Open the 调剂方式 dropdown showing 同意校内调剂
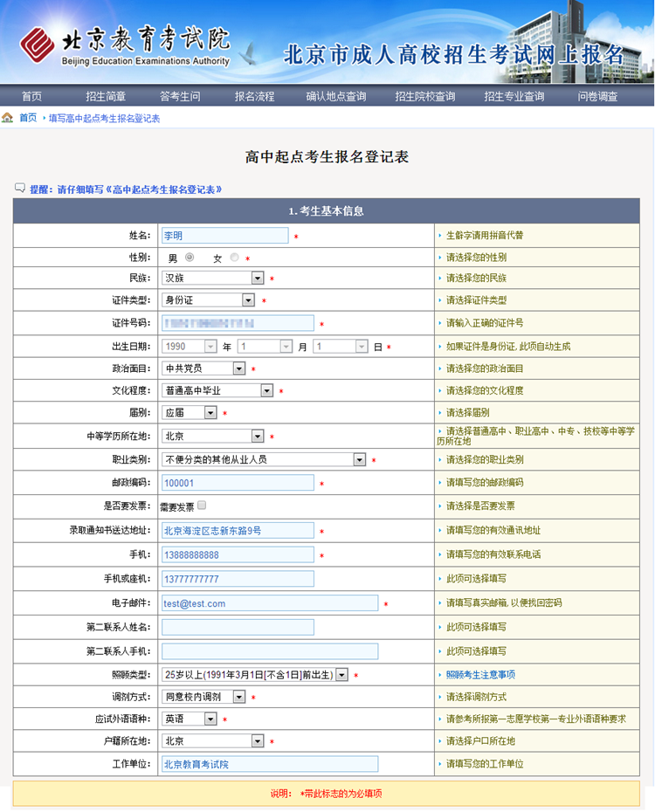Screen dimensions: 655x812 [x=203, y=697]
